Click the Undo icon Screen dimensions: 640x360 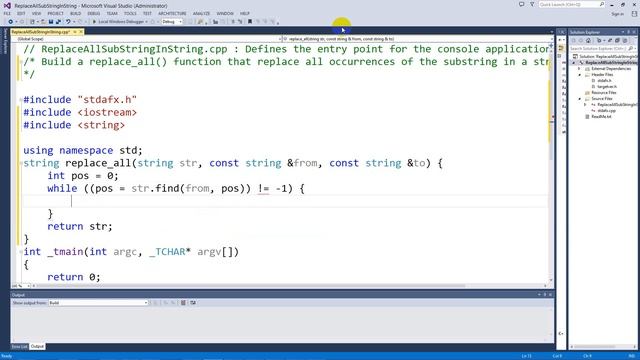pos(68,22)
